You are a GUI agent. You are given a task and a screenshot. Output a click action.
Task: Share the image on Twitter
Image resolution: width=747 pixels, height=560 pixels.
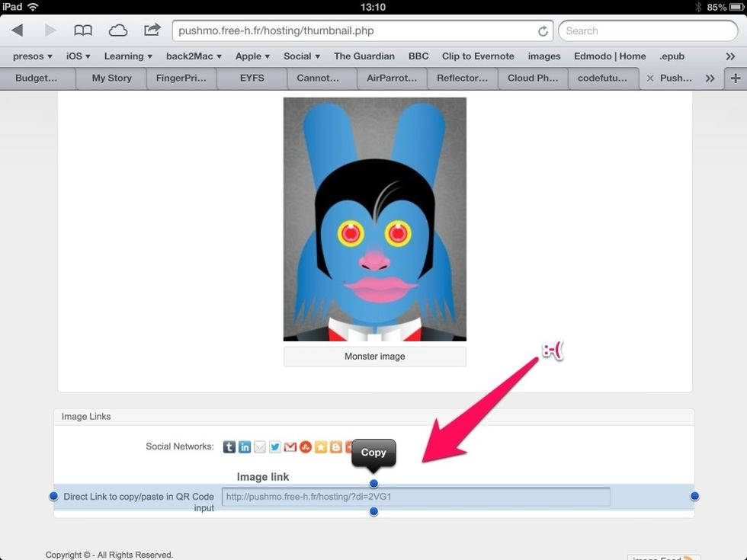(x=275, y=446)
